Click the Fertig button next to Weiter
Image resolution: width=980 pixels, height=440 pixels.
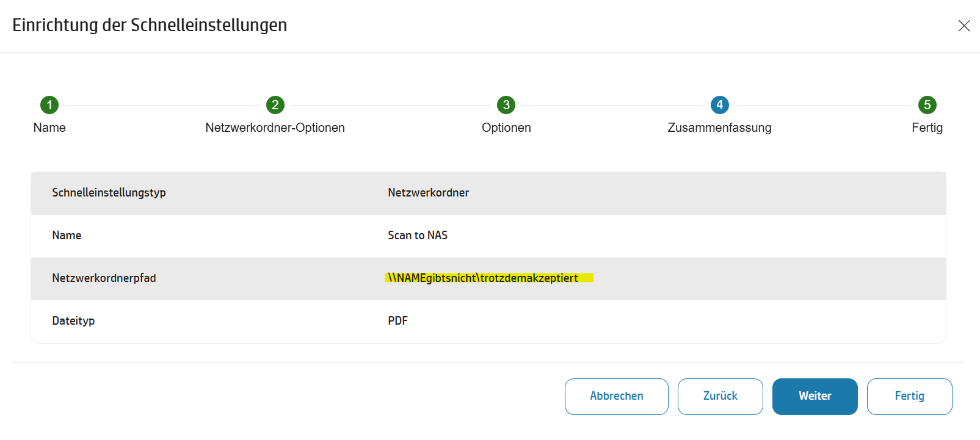[909, 396]
